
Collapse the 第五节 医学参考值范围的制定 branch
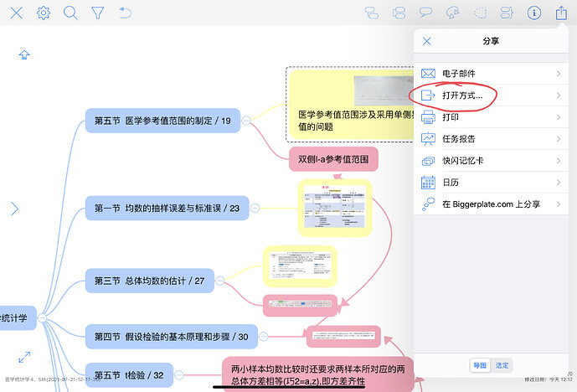pos(246,121)
